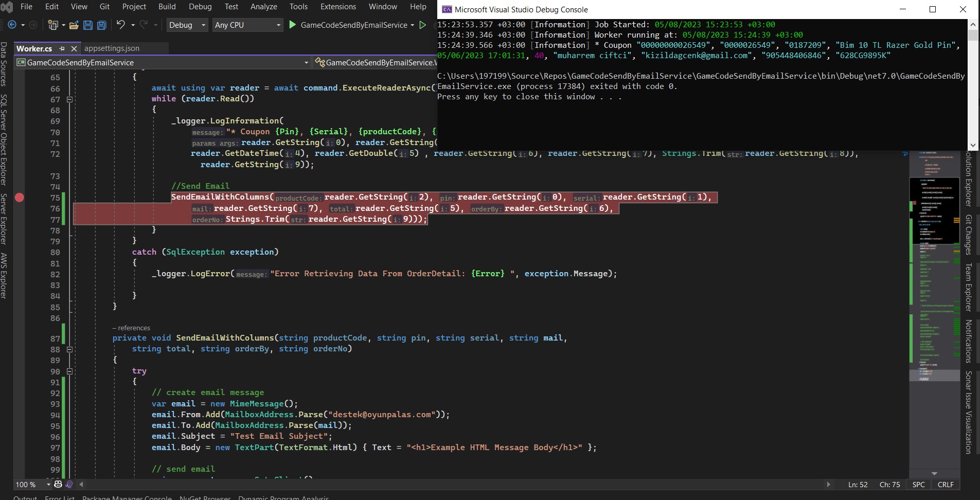Open the Edit menu
The width and height of the screenshot is (980, 500).
[52, 7]
